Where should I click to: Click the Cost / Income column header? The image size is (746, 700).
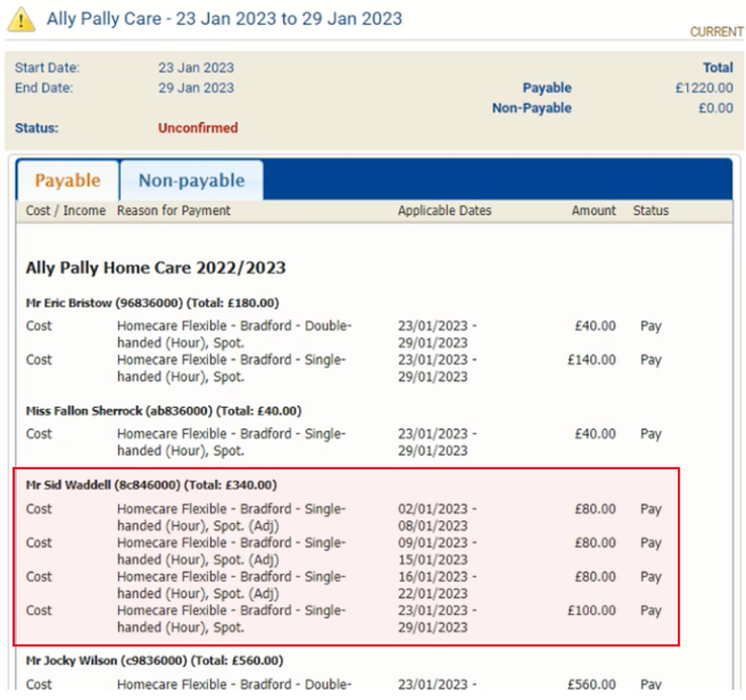point(65,211)
